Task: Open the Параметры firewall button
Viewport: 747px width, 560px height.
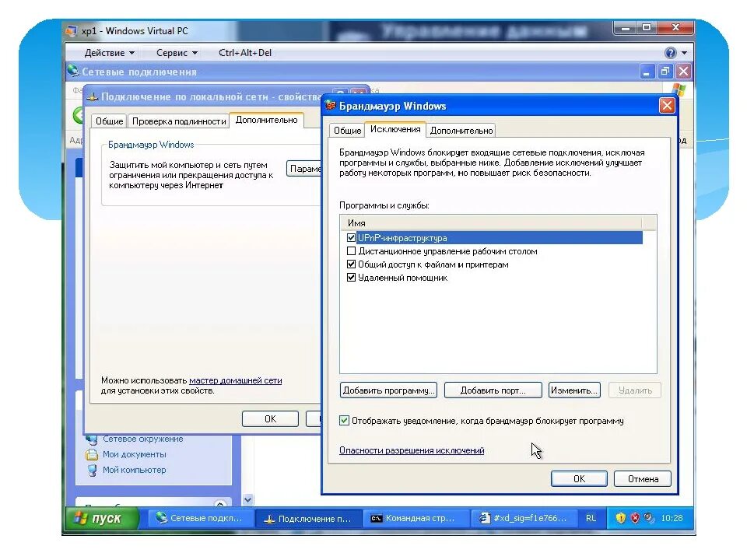Action: tap(304, 169)
